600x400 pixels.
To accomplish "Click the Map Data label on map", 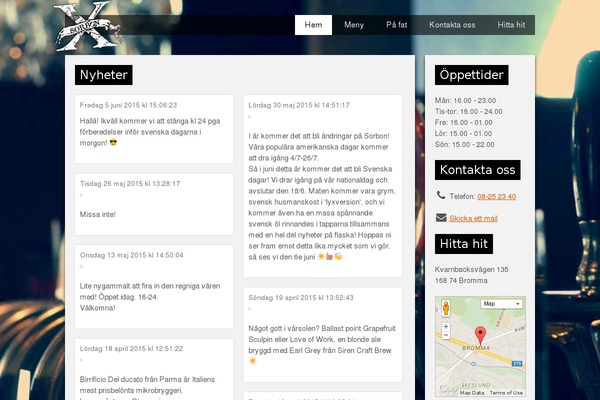I will coord(472,393).
